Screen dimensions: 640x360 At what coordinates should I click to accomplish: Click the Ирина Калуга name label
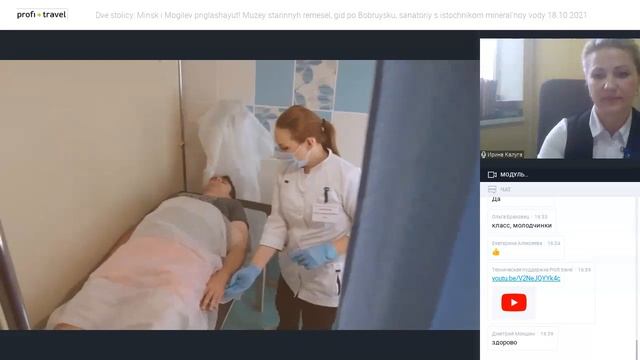tap(504, 155)
